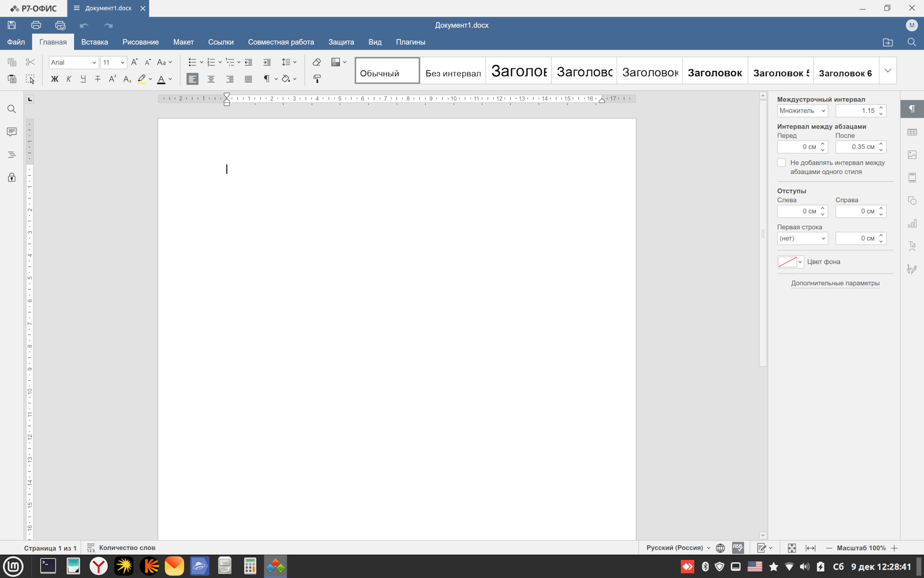The image size is (924, 578).
Task: Toggle spell checking in status bar
Action: tap(737, 548)
